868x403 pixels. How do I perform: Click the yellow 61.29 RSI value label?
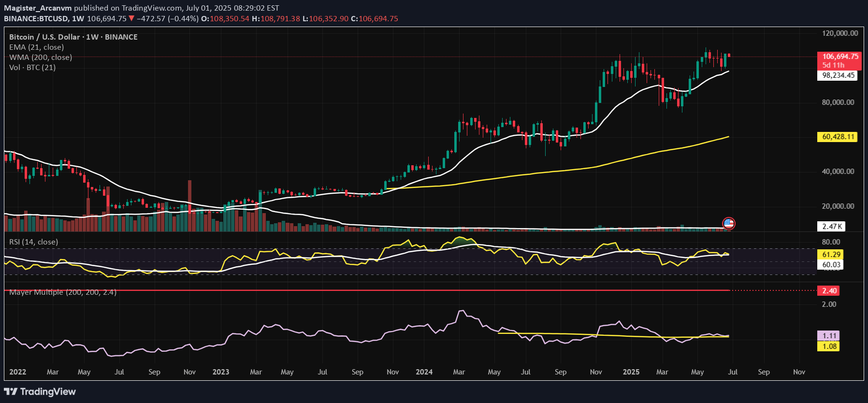coord(831,255)
